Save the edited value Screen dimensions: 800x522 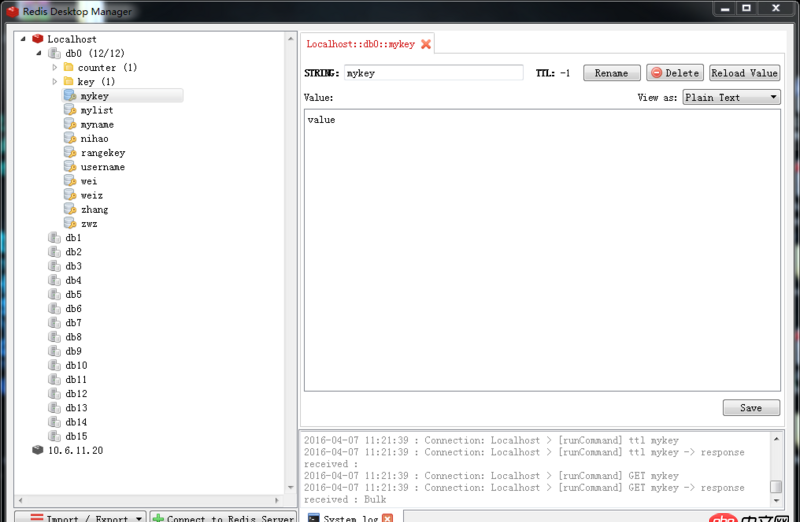click(751, 408)
